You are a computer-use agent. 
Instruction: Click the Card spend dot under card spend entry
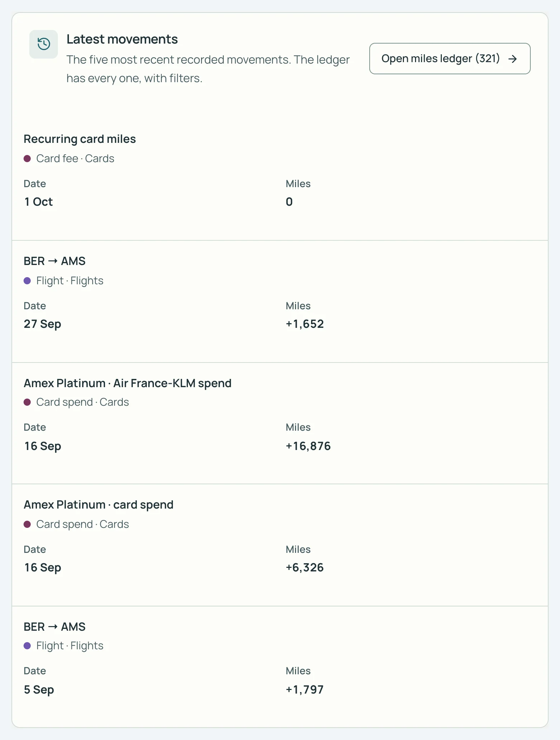[27, 524]
